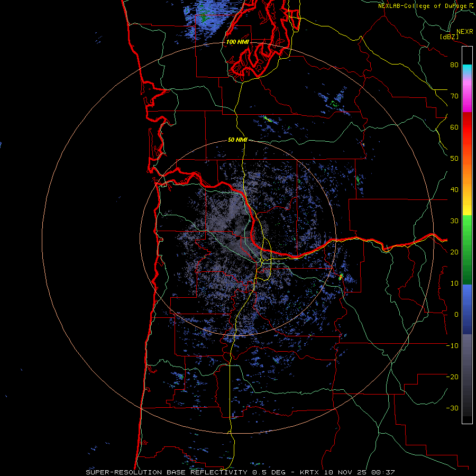Viewport: 476px width, 476px height.
Task: Click the dBZ unit label above the color scale
Action: [x=449, y=37]
